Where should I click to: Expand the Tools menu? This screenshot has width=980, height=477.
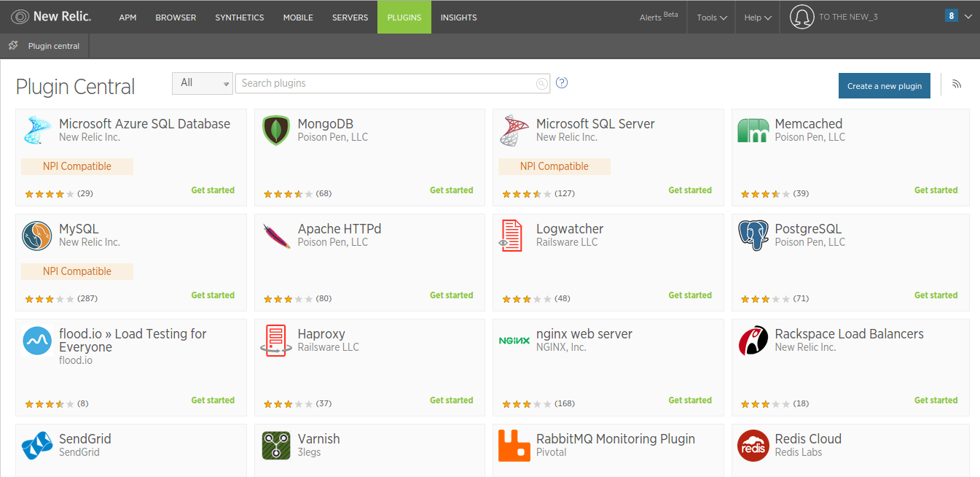click(712, 18)
